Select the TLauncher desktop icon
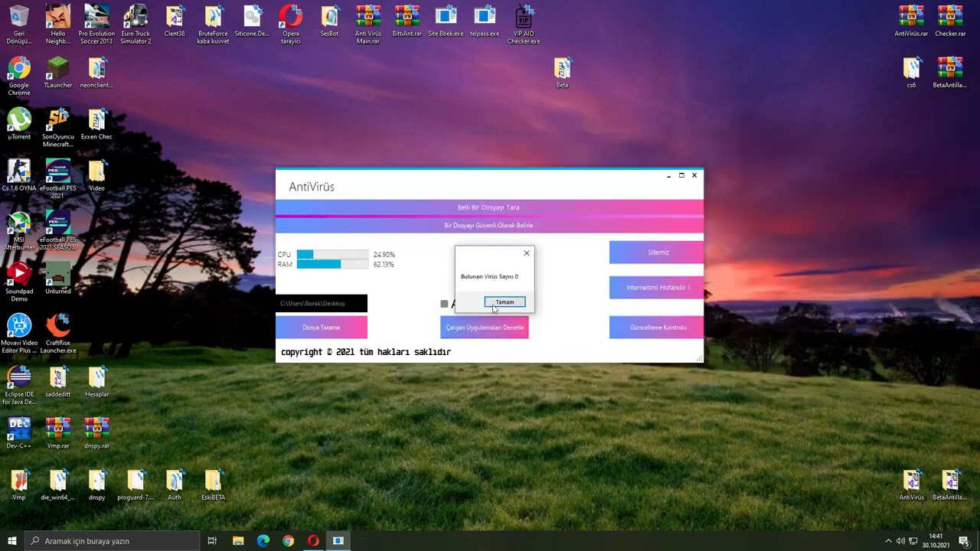980x551 pixels. coord(58,73)
